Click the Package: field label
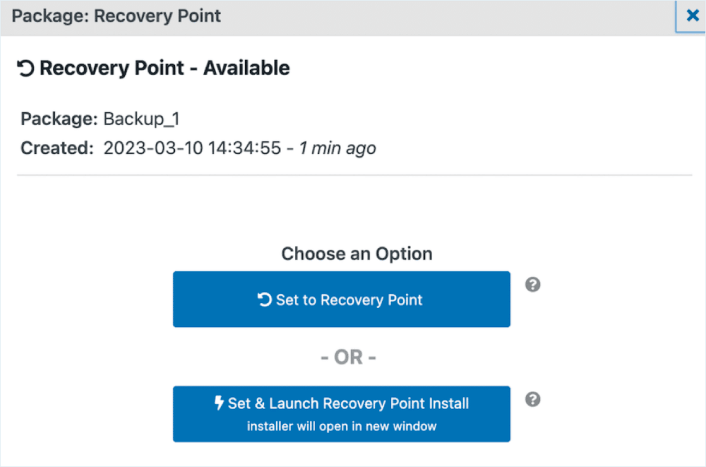The image size is (706, 467). 59,119
